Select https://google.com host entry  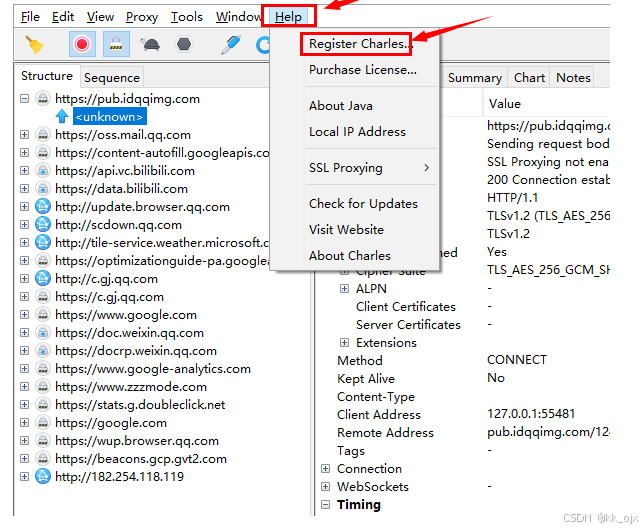pos(111,423)
